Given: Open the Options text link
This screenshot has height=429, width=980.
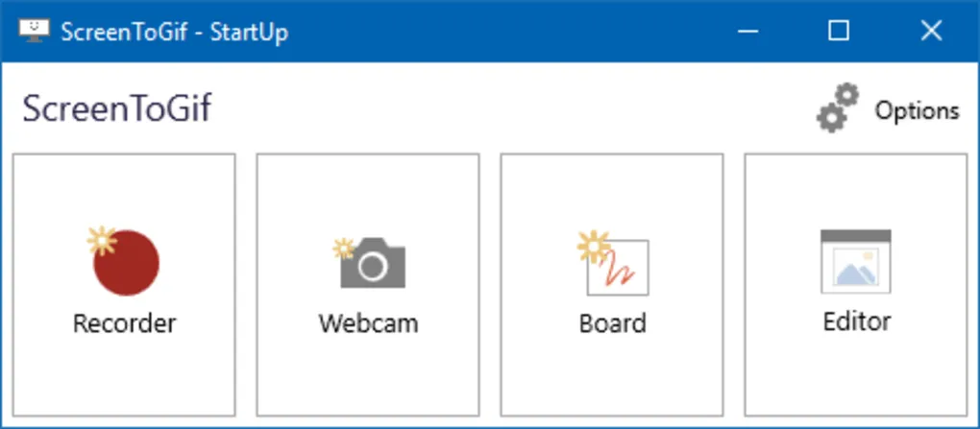Looking at the screenshot, I should click(916, 110).
